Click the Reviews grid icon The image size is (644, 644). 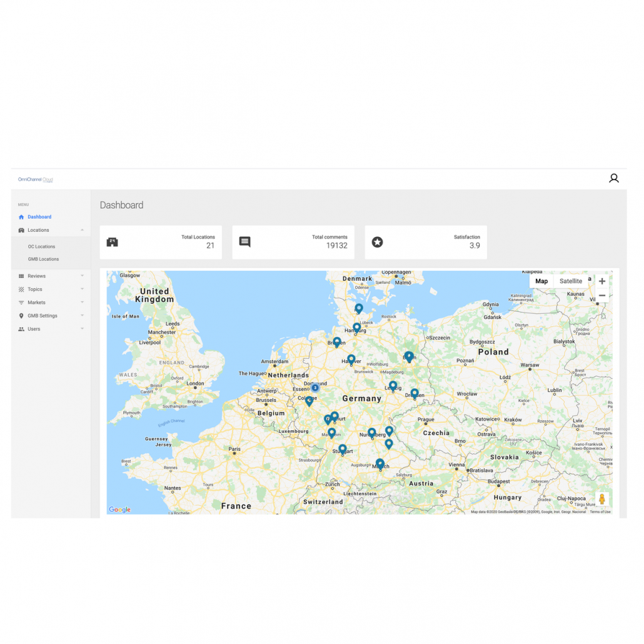coord(21,276)
